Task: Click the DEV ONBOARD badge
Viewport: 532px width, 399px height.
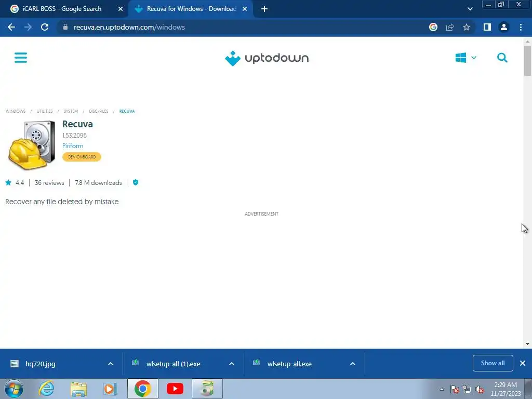Action: [x=82, y=157]
